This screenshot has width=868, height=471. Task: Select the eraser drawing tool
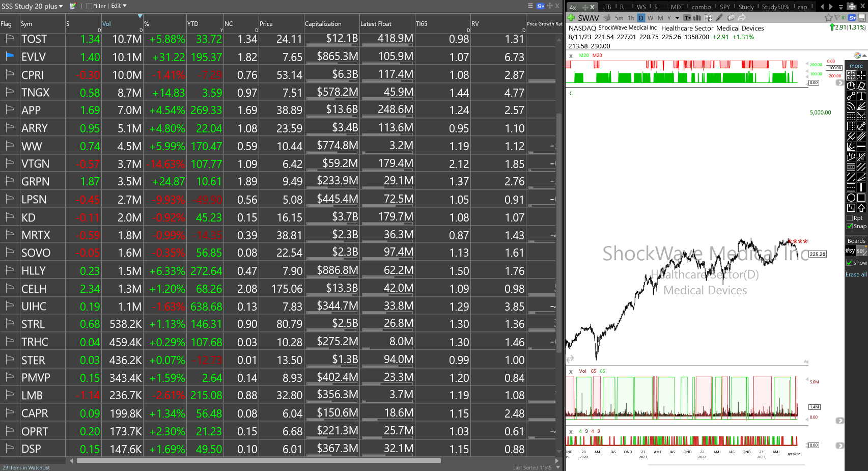pos(861,86)
